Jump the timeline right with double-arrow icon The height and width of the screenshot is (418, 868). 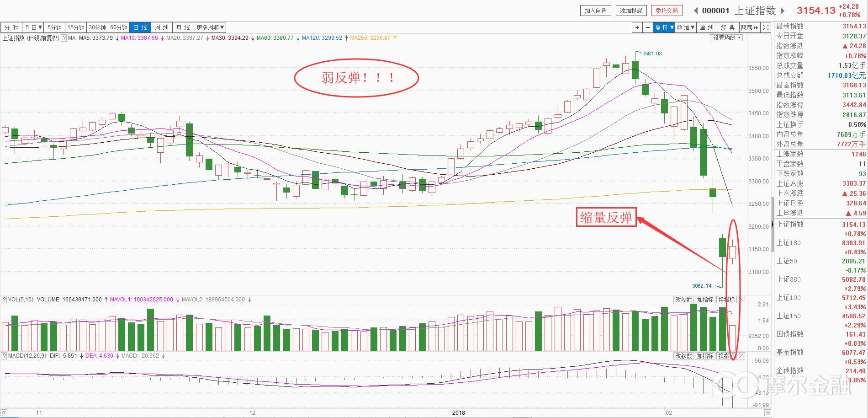(x=767, y=413)
